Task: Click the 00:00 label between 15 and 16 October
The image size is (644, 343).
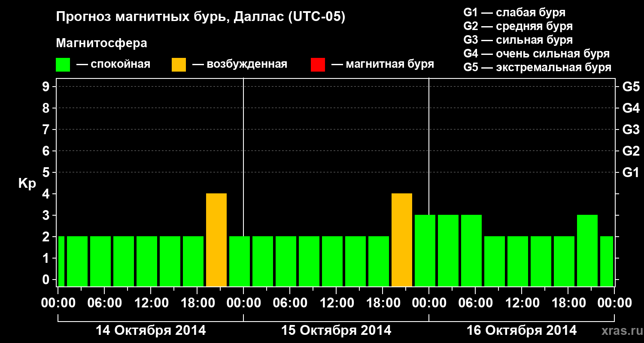Action: coord(429,303)
